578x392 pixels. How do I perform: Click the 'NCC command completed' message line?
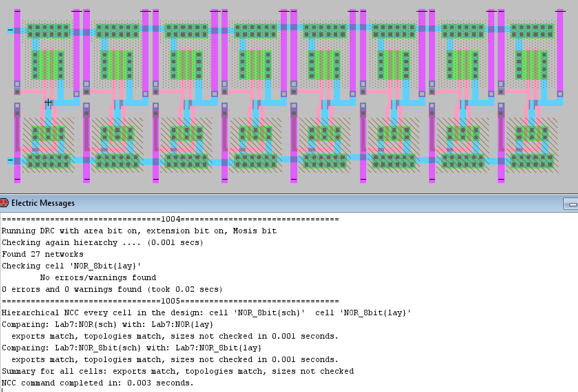97,383
